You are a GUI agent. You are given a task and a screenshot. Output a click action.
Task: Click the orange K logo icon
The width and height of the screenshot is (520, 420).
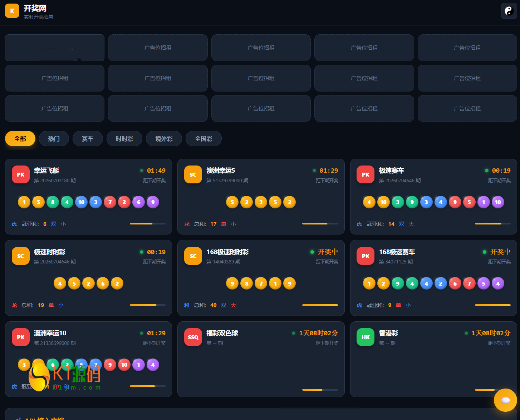(x=12, y=11)
